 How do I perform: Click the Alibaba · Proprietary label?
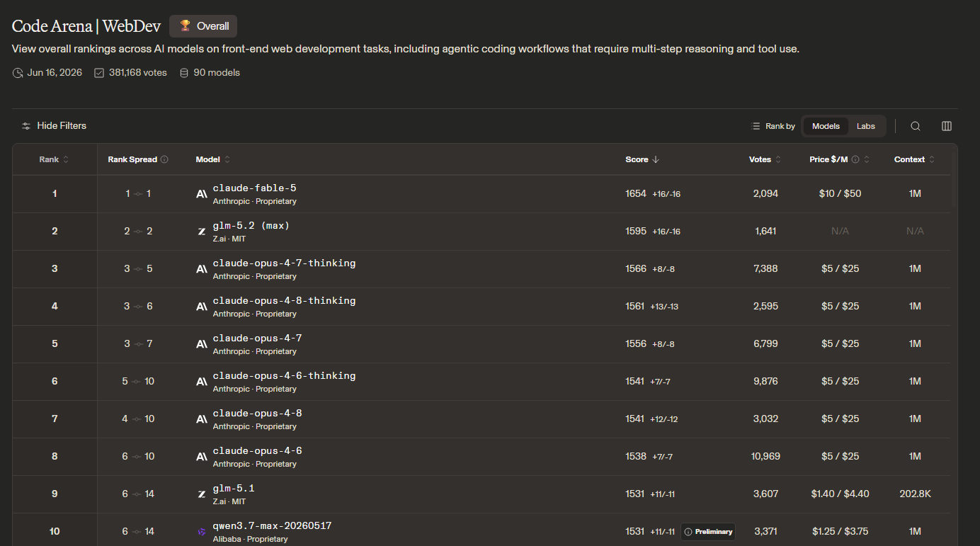[251, 540]
